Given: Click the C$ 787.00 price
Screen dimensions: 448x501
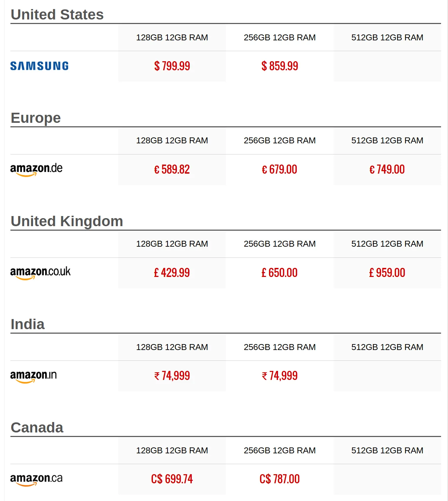Looking at the screenshot, I should point(280,479).
